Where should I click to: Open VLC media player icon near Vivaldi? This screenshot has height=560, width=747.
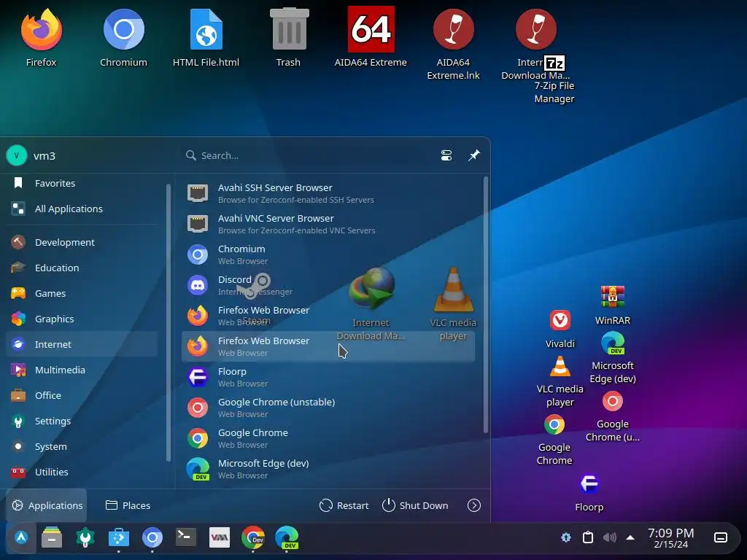pos(560,381)
